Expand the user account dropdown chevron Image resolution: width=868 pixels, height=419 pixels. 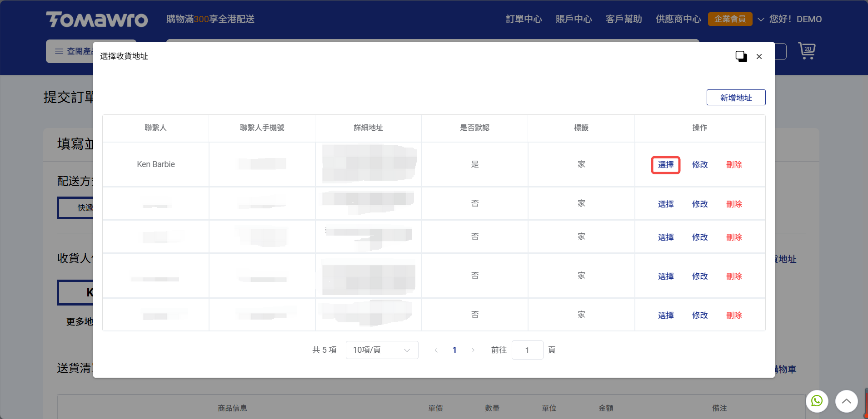761,20
